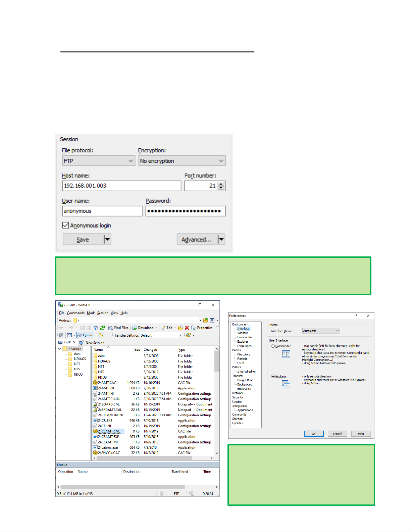Screen dimensions: 411x532
Task: Open the Download button dropdown arrow
Action: (156, 328)
